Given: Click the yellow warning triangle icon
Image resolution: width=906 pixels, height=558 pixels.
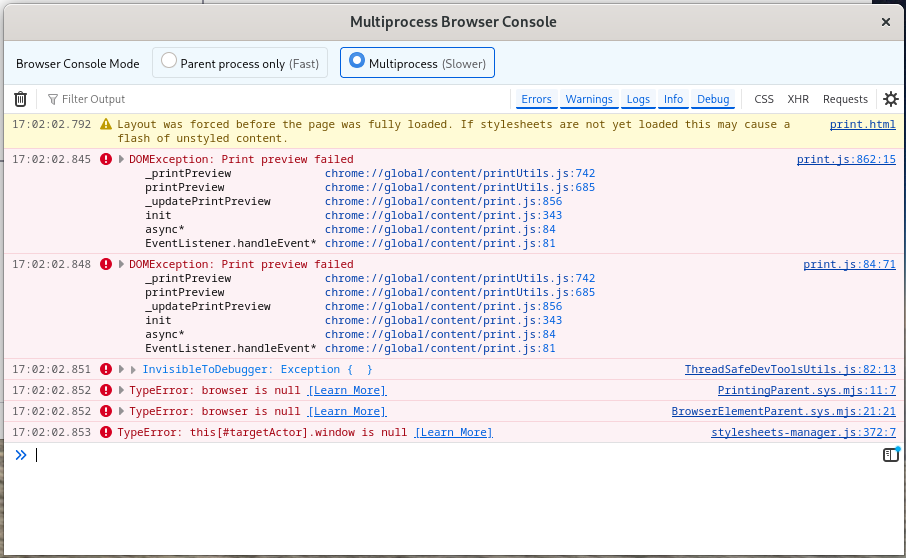Looking at the screenshot, I should [x=106, y=124].
